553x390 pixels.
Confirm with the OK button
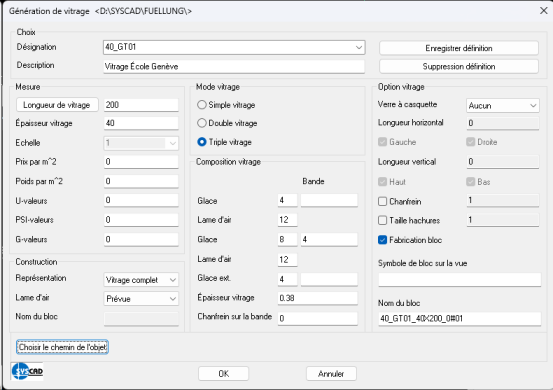point(224,373)
